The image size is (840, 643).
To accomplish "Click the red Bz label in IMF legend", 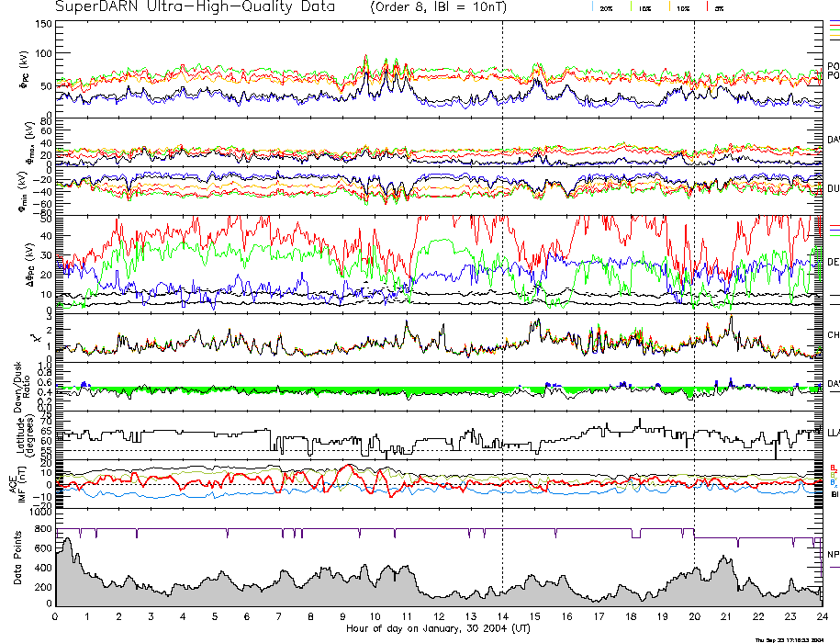I will click(832, 468).
